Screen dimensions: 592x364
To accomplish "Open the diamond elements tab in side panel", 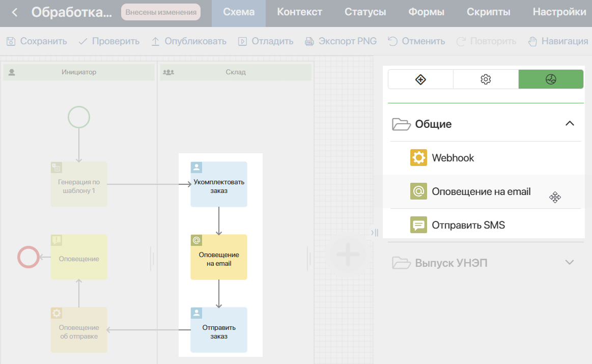I will point(420,79).
